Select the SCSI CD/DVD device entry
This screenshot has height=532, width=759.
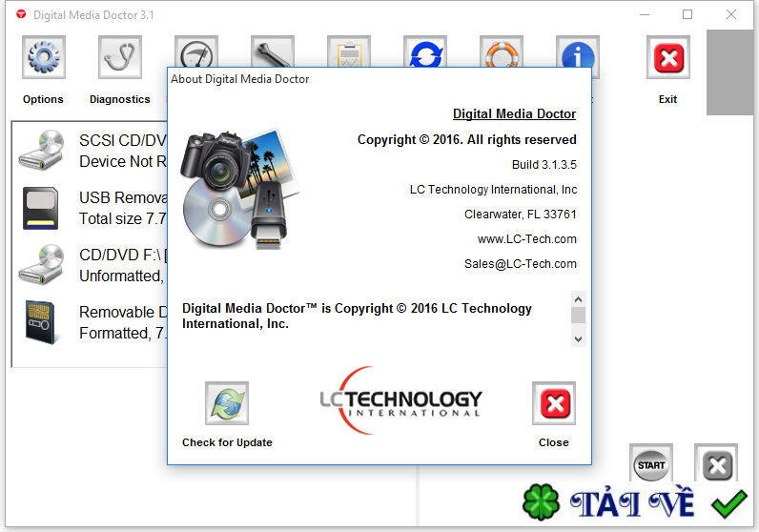(x=92, y=151)
